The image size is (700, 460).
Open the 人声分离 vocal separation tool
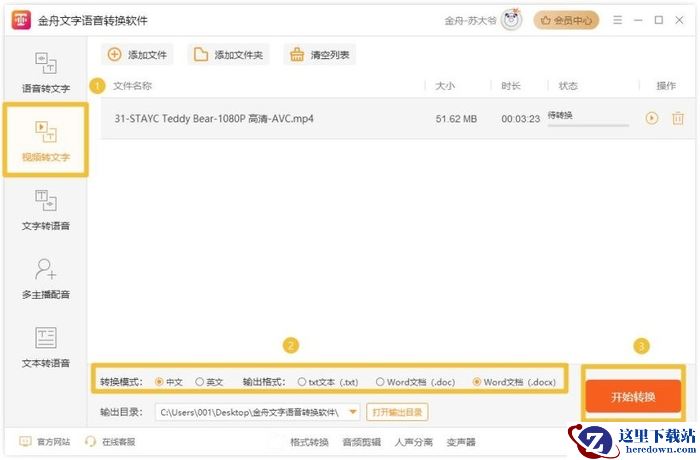(414, 442)
